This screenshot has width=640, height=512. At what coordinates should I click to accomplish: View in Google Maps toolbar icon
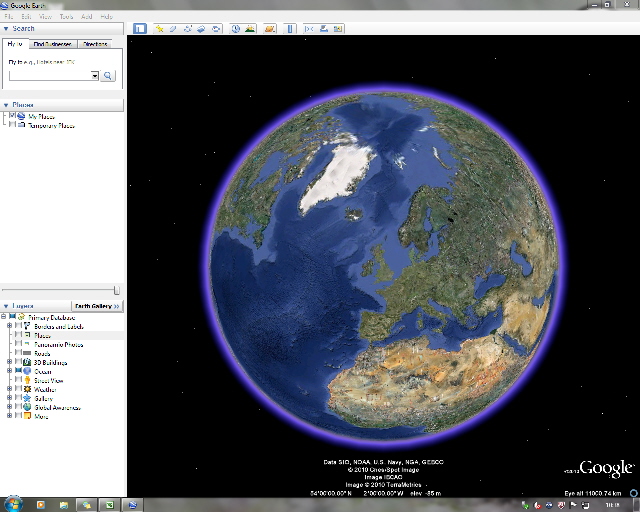coord(338,29)
